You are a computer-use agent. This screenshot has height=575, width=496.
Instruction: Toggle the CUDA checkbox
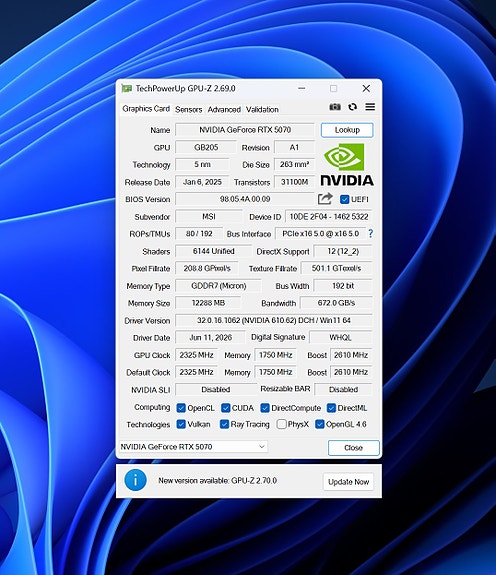[x=225, y=408]
